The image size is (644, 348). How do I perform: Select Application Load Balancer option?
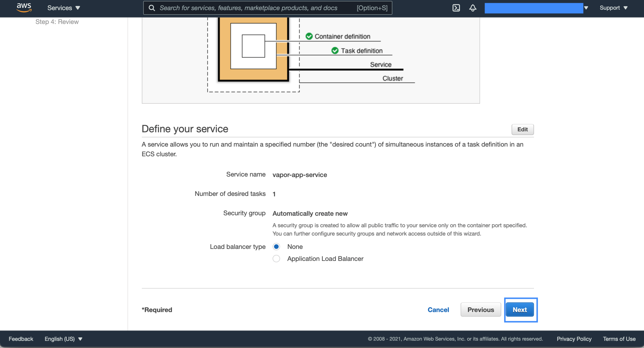click(276, 258)
